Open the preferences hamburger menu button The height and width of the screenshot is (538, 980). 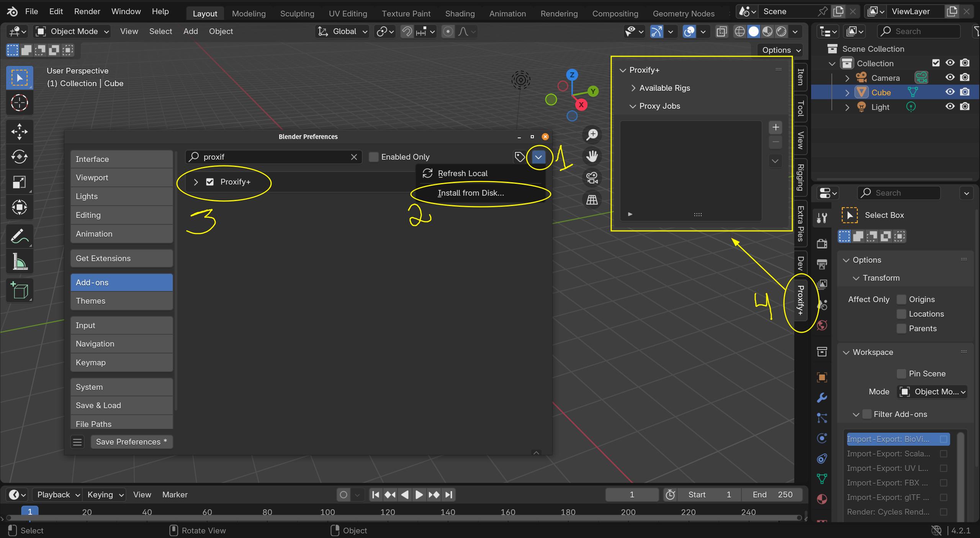(x=77, y=442)
